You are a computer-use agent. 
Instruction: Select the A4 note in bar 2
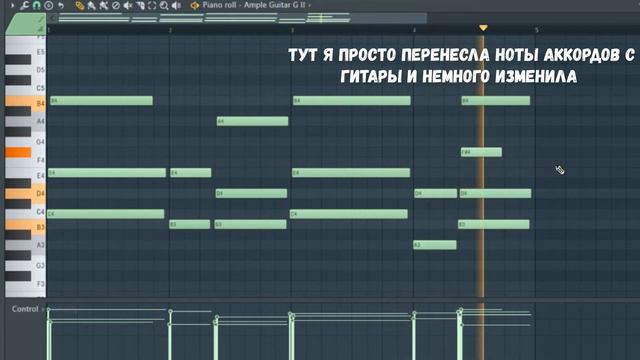[252, 121]
